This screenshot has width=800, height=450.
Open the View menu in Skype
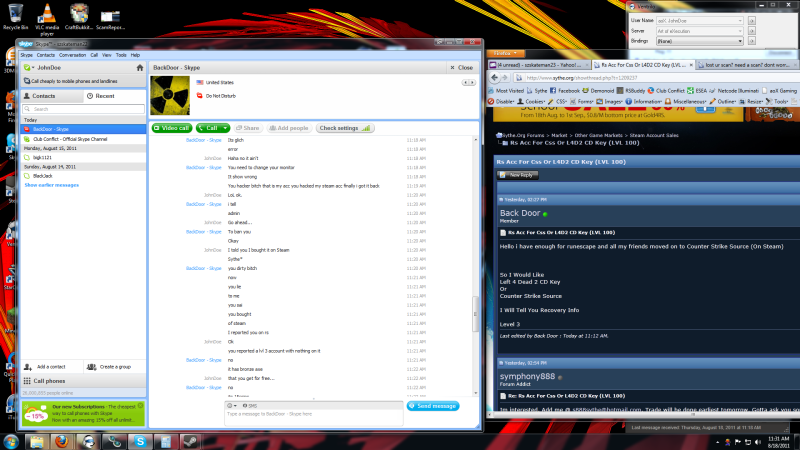(x=106, y=55)
